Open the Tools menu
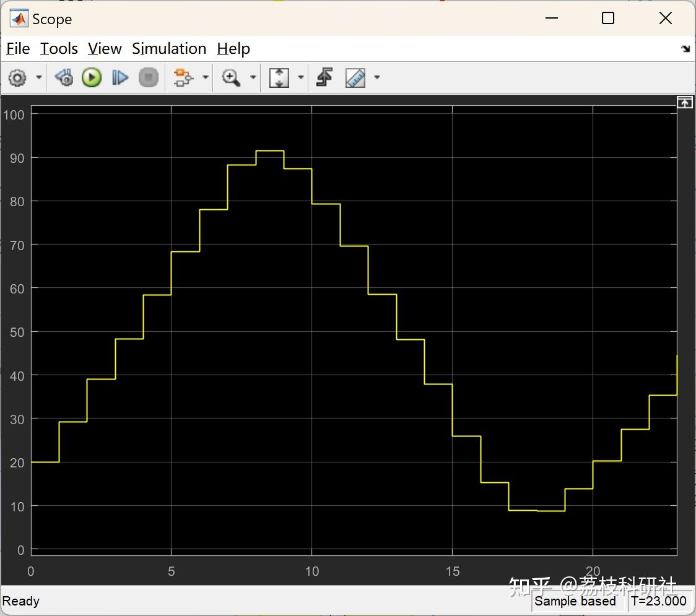 tap(59, 48)
